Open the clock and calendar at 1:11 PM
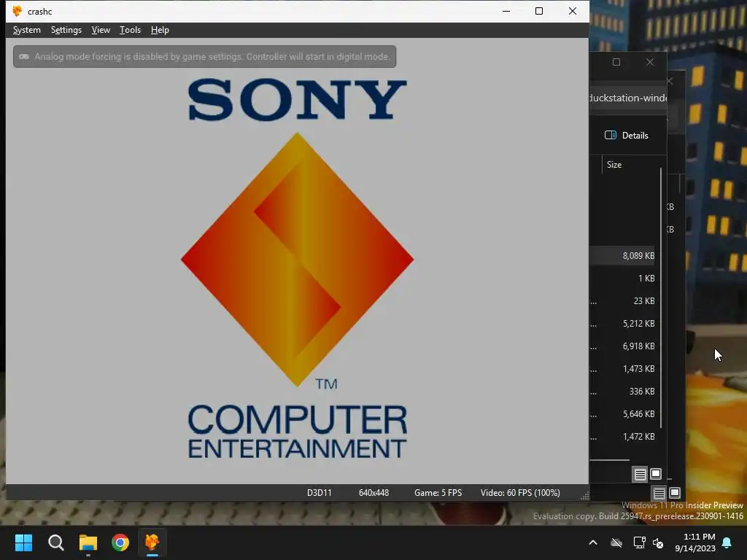Viewport: 747px width, 560px height. pyautogui.click(x=695, y=542)
